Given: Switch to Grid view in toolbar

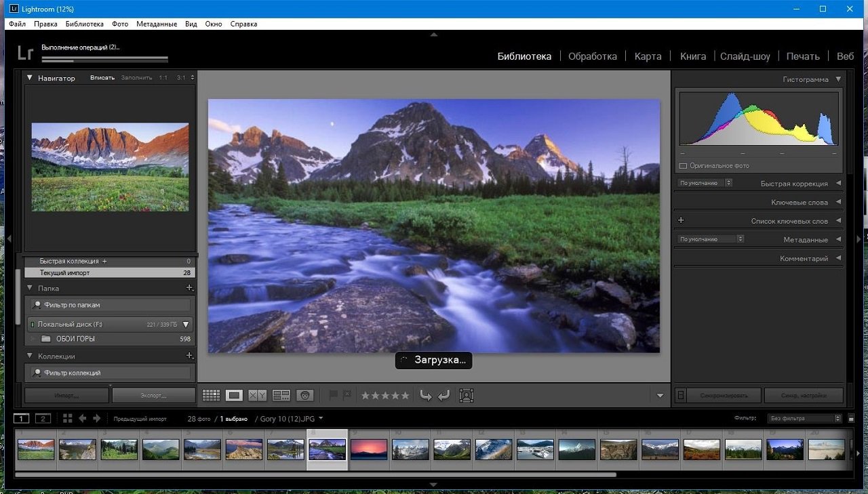Looking at the screenshot, I should click(211, 395).
